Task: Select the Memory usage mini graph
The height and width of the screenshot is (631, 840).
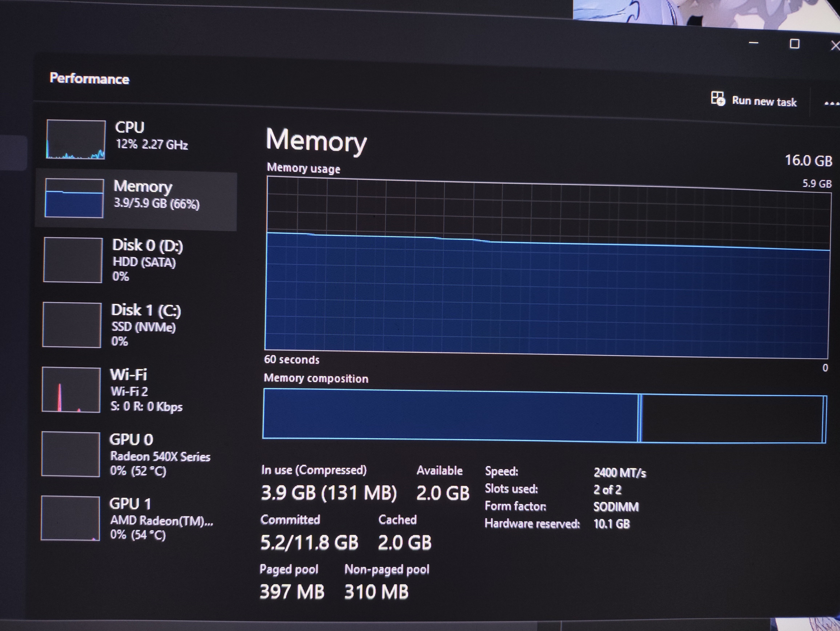Action: point(74,198)
